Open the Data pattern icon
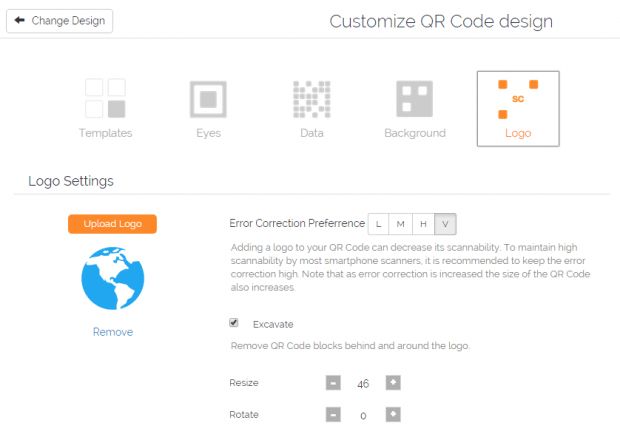This screenshot has height=440, width=620. click(x=312, y=98)
